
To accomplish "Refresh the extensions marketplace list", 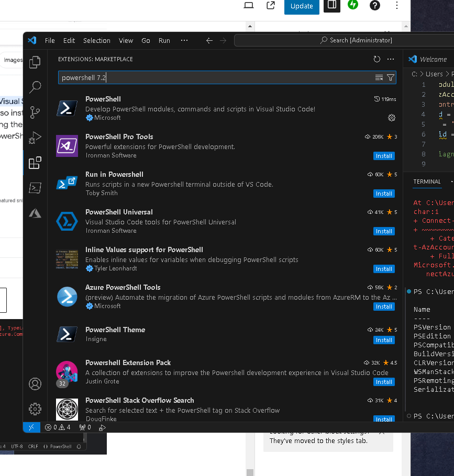I will (377, 59).
